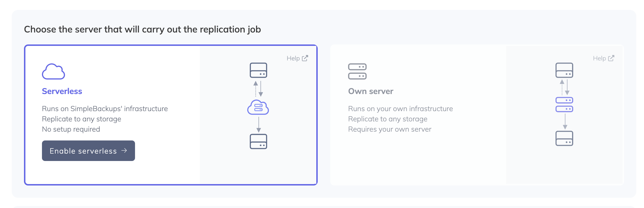Viewport: 644px width, 208px height.
Task: Open the Help link in the Own server card
Action: click(599, 58)
